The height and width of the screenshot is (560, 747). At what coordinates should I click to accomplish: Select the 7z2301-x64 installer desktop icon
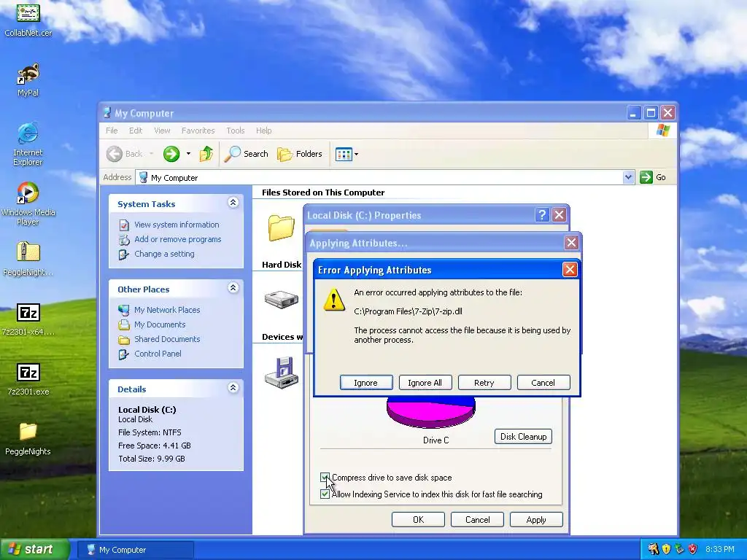[x=28, y=313]
